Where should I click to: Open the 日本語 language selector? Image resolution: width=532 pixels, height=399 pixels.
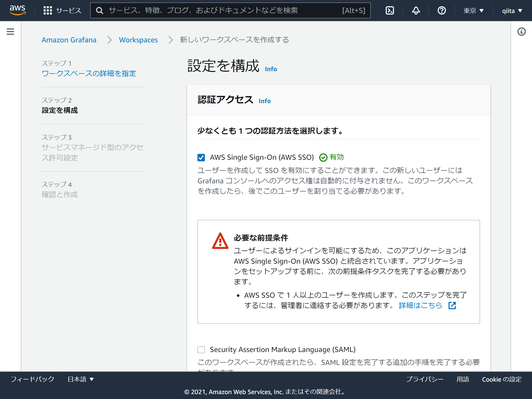(81, 379)
